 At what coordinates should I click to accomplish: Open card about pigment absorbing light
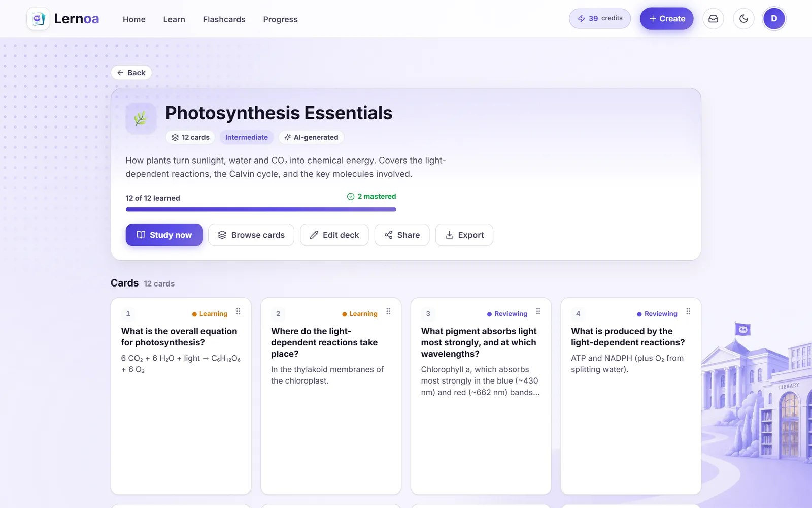481,396
